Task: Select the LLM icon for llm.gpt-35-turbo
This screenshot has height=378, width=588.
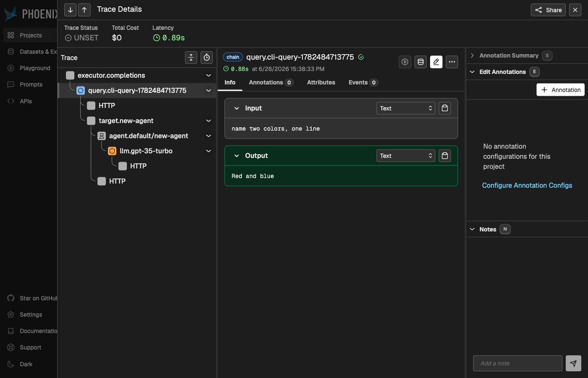Action: coord(112,151)
